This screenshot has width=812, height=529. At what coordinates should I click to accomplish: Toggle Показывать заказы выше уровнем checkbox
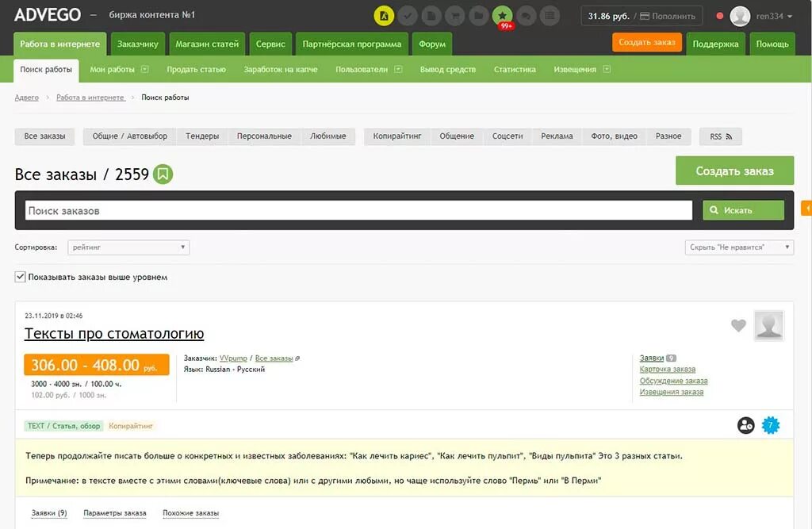[20, 277]
